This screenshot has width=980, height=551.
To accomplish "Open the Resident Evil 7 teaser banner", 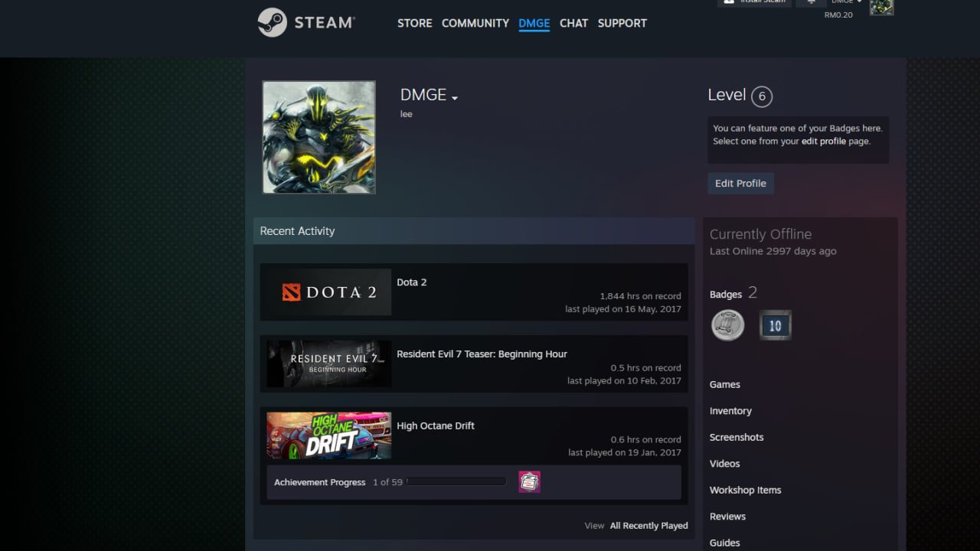I will (329, 364).
